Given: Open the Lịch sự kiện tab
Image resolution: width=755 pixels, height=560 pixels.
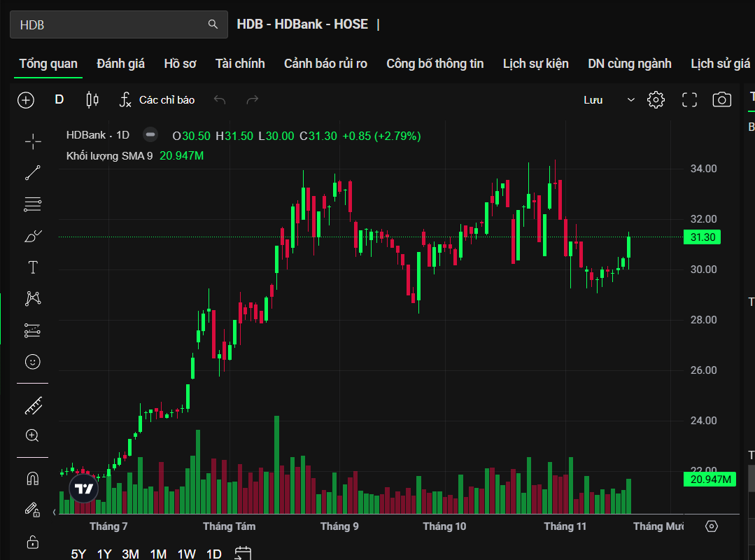Looking at the screenshot, I should point(535,64).
